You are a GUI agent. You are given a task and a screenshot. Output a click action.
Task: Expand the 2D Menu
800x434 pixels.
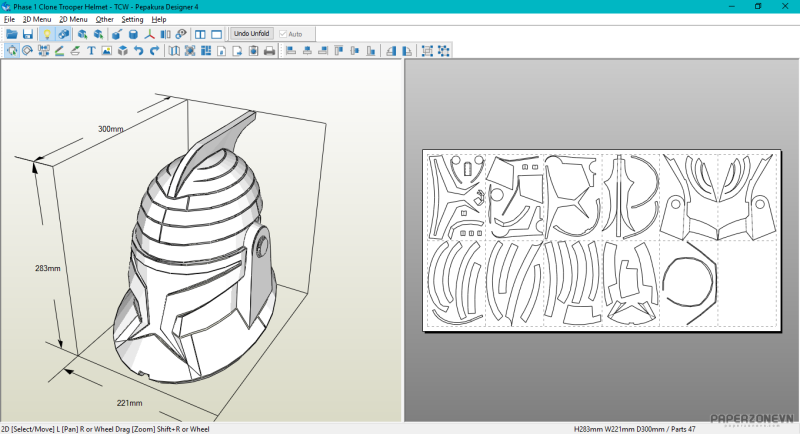pos(73,19)
